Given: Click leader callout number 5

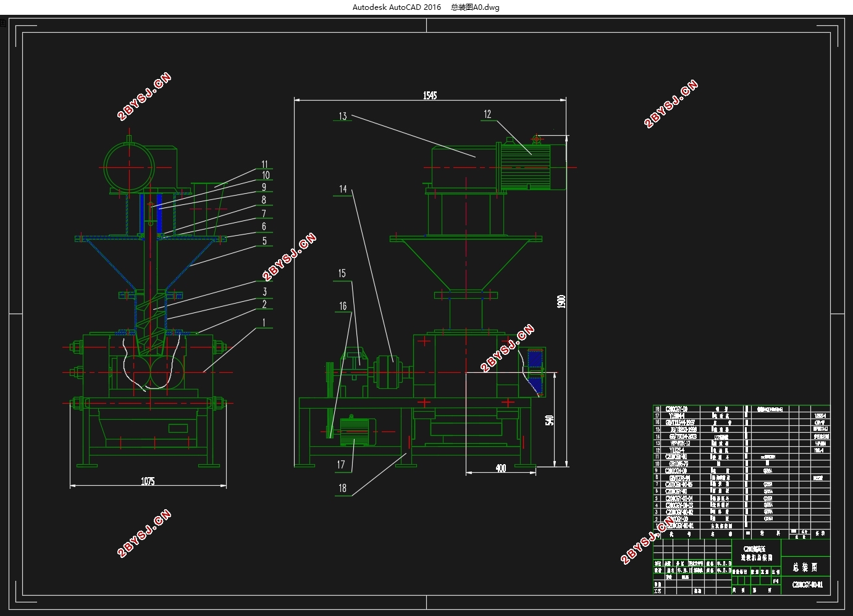Looking at the screenshot, I should pyautogui.click(x=265, y=241).
